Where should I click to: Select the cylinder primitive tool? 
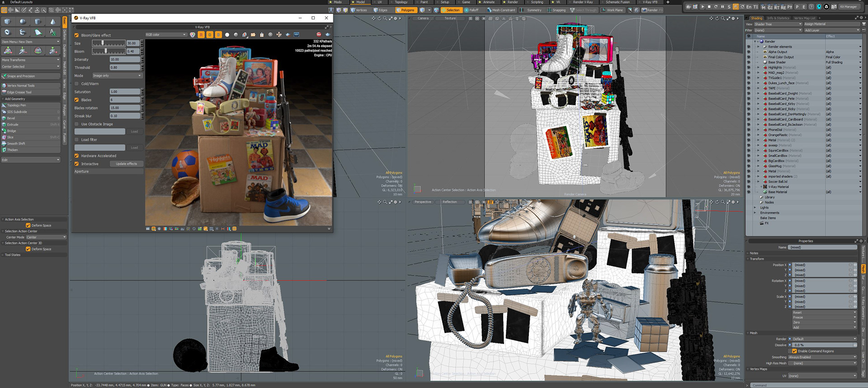(x=38, y=21)
